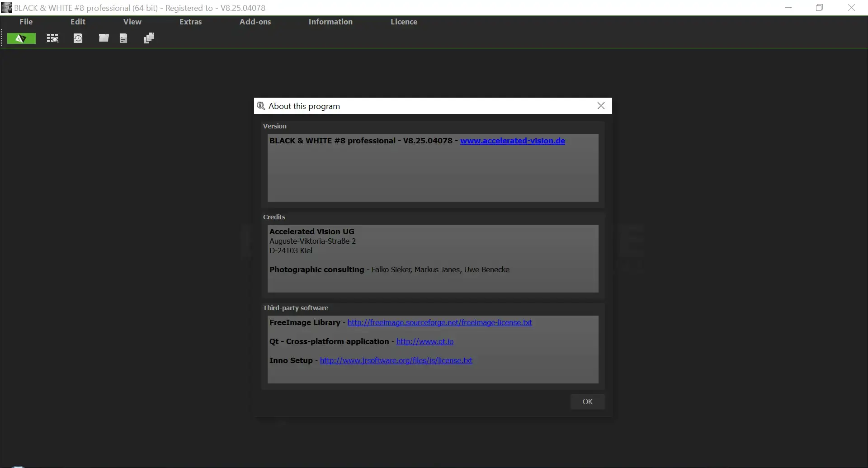Image resolution: width=868 pixels, height=468 pixels.
Task: Open the Add-ons menu
Action: click(255, 21)
